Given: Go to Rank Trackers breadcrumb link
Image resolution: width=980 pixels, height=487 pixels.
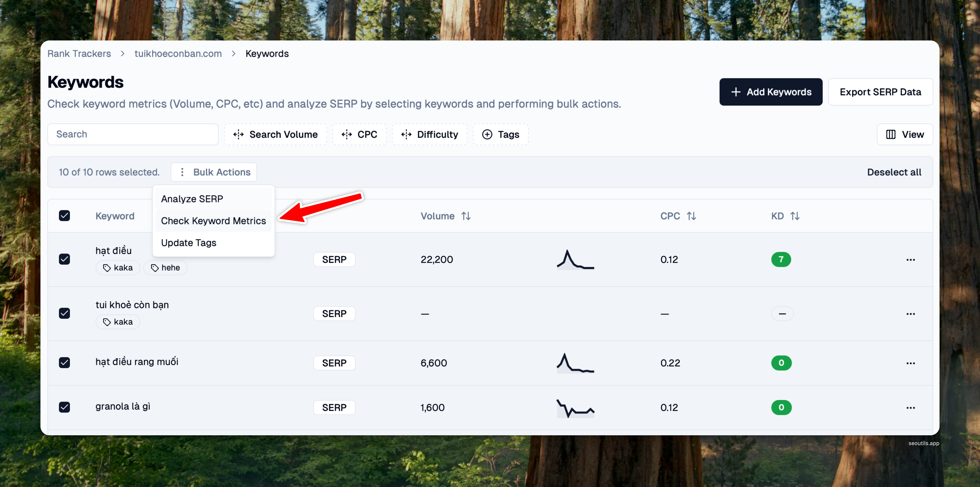Looking at the screenshot, I should tap(79, 54).
